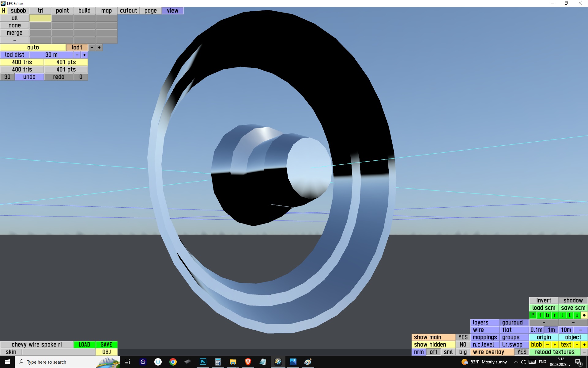Select the yellow highlighted subob slot
The image size is (588, 368).
(x=40, y=18)
